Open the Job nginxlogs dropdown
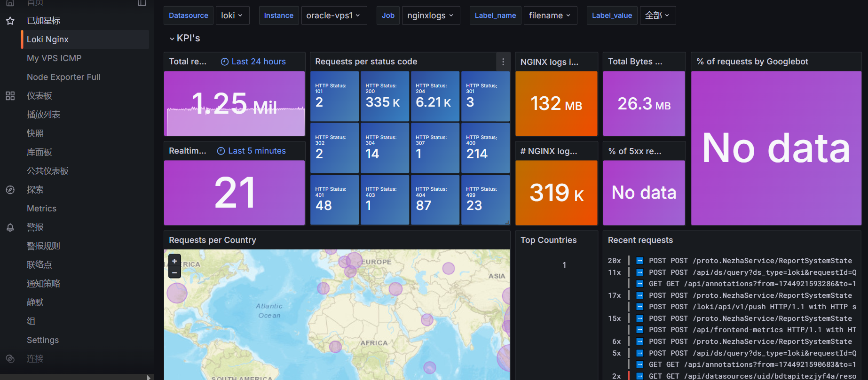The image size is (868, 380). click(430, 16)
